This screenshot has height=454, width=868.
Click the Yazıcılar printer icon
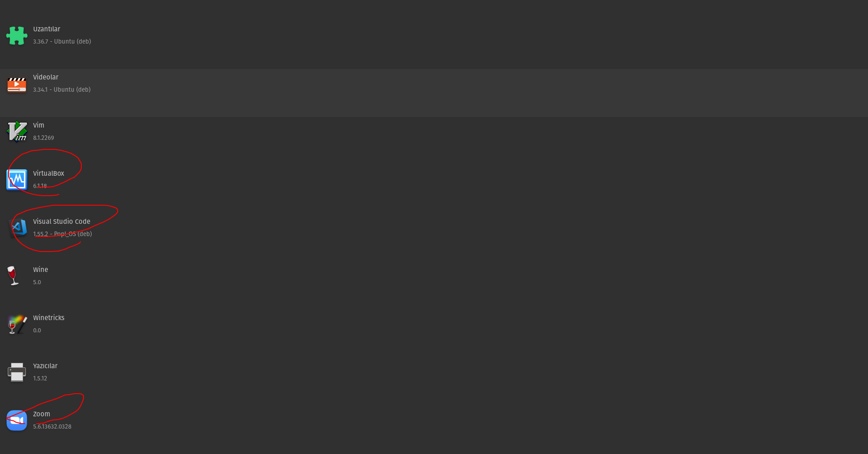pos(17,372)
